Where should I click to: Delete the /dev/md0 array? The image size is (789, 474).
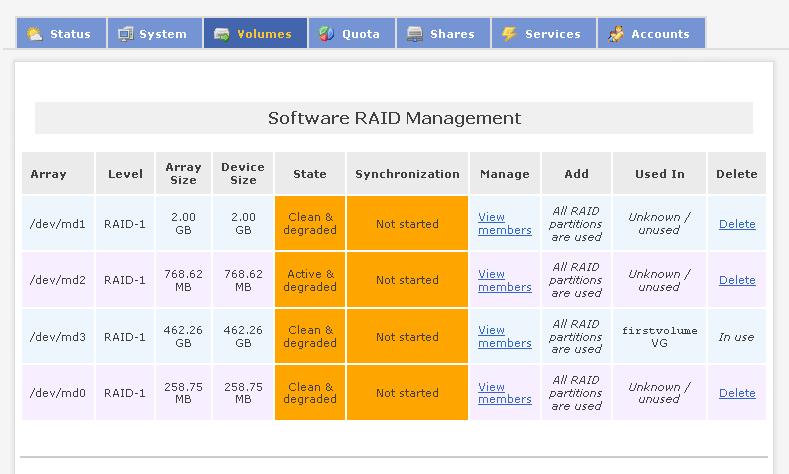click(x=737, y=393)
